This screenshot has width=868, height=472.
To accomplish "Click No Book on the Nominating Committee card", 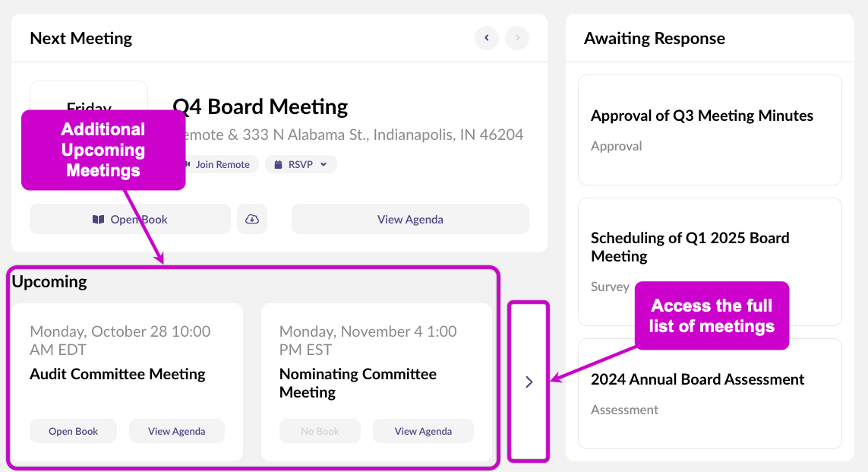I will click(x=320, y=431).
